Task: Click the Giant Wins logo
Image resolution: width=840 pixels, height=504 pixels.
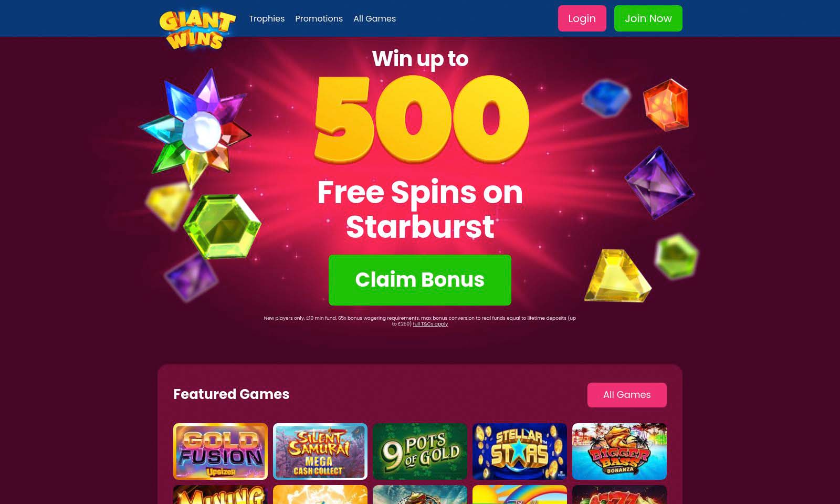Action: pyautogui.click(x=197, y=29)
